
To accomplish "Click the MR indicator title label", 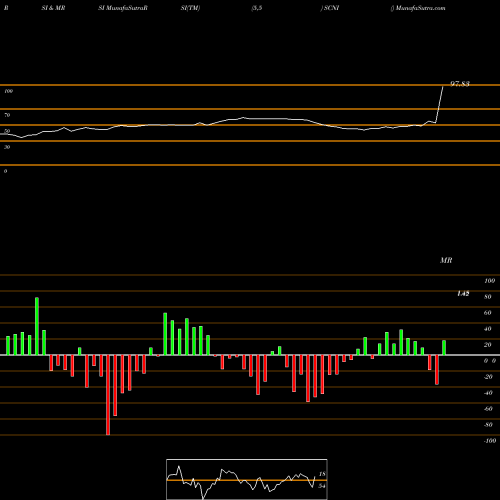I will coord(446,260).
